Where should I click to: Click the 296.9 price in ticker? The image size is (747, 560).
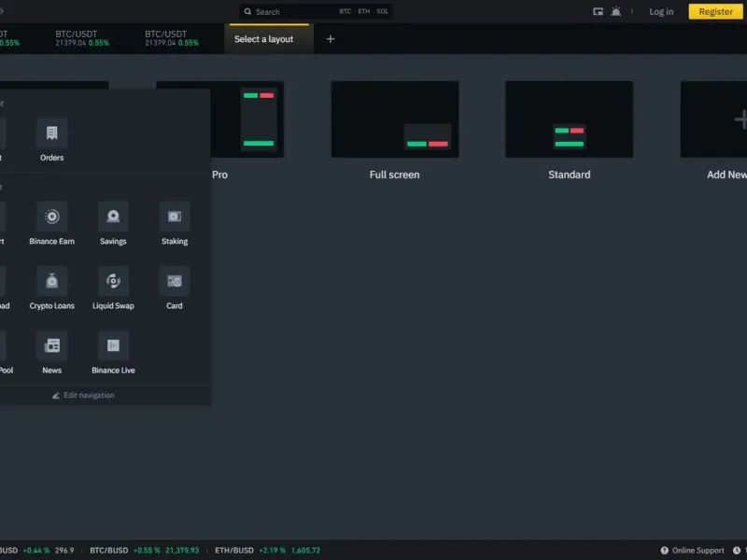(x=64, y=551)
